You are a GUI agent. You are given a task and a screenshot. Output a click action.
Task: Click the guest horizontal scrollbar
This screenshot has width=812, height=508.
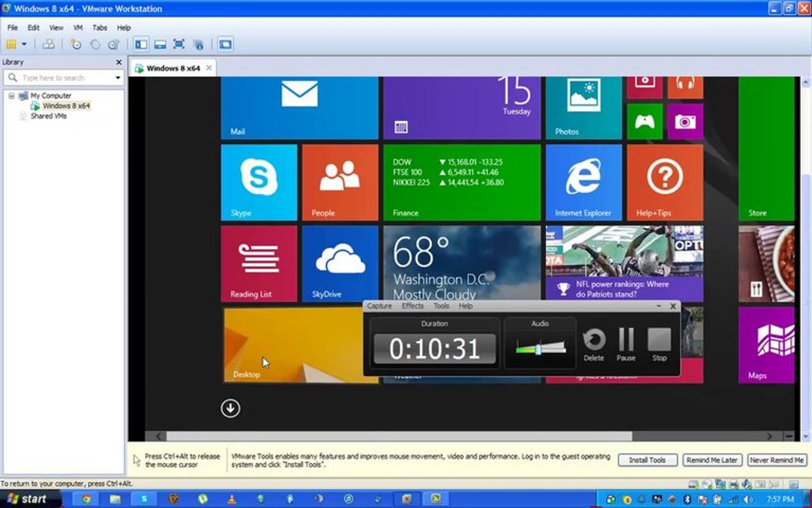point(399,437)
